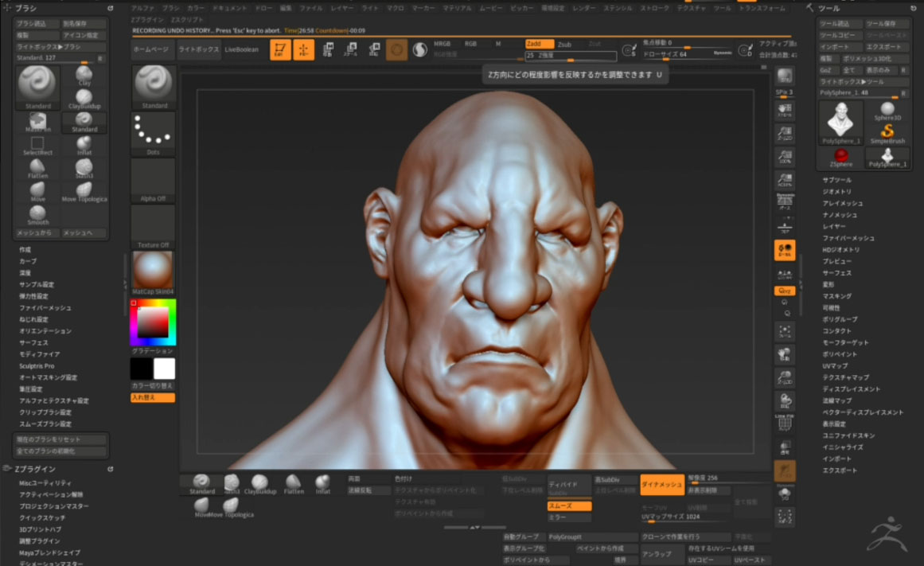Enable Zsub sculpting mode

click(564, 45)
